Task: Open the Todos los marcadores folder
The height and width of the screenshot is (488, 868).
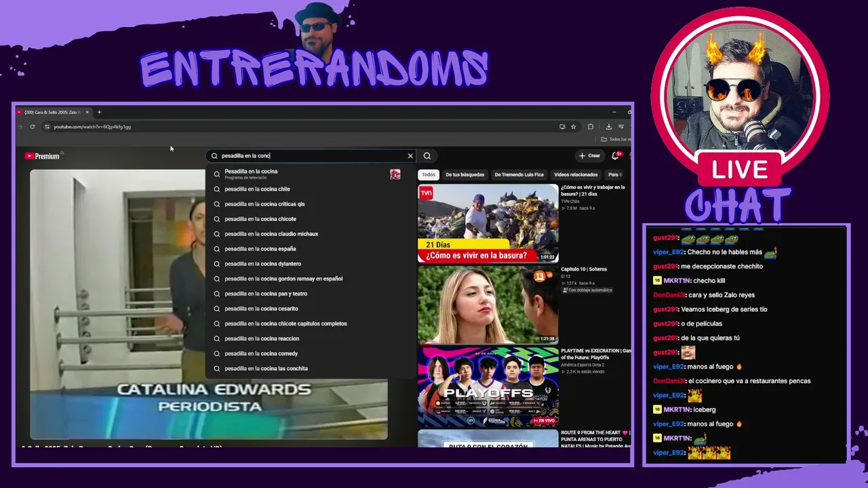Action: point(616,139)
